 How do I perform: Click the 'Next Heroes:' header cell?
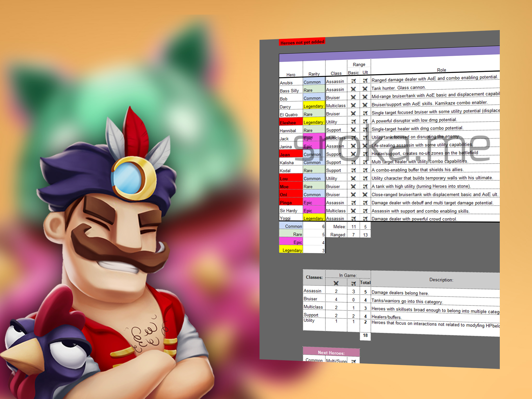[331, 353]
